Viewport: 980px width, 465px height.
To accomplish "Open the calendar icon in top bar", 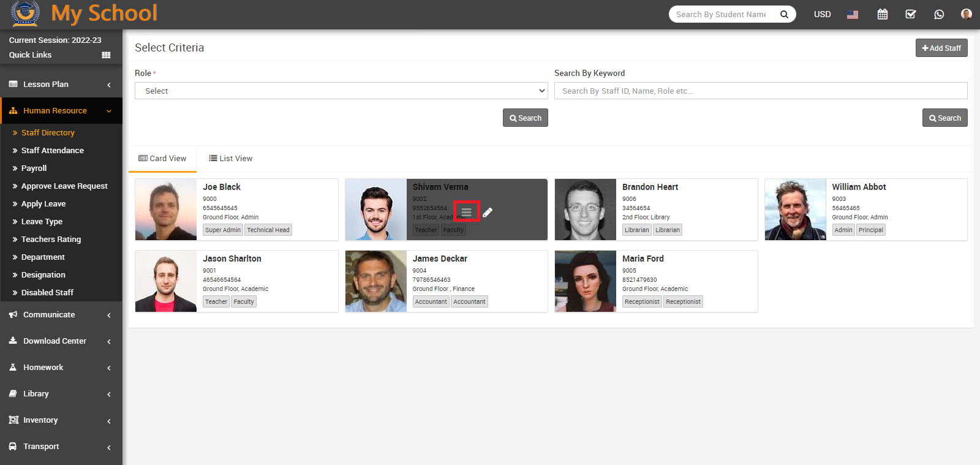I will point(882,14).
